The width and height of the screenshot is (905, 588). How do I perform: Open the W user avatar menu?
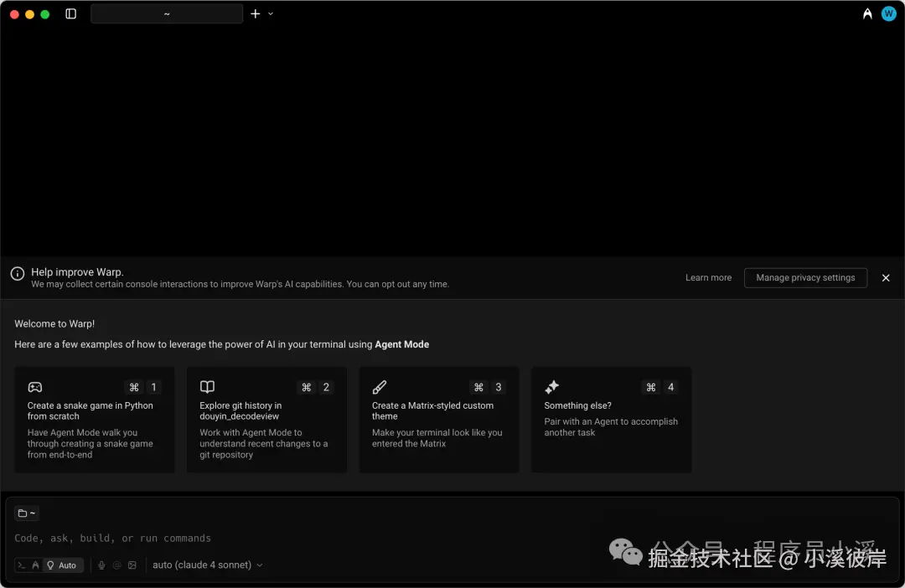click(889, 14)
